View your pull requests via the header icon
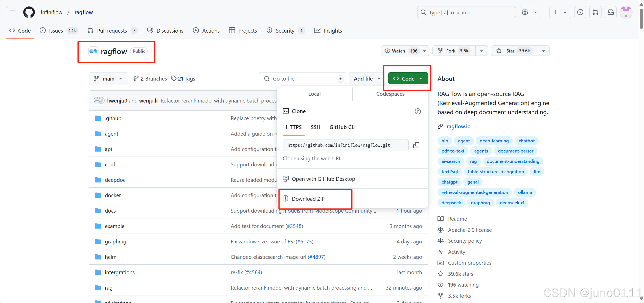Viewport: 644px width, 303px height. coord(595,12)
